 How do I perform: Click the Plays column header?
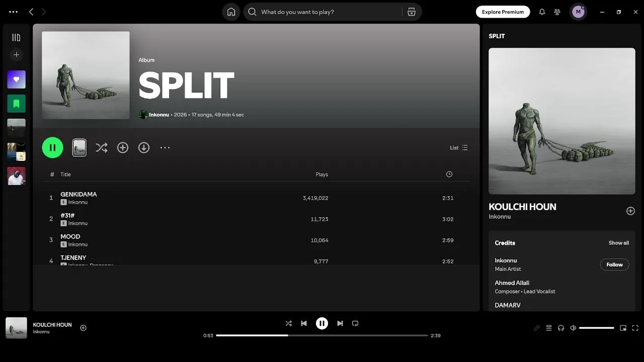point(321,174)
